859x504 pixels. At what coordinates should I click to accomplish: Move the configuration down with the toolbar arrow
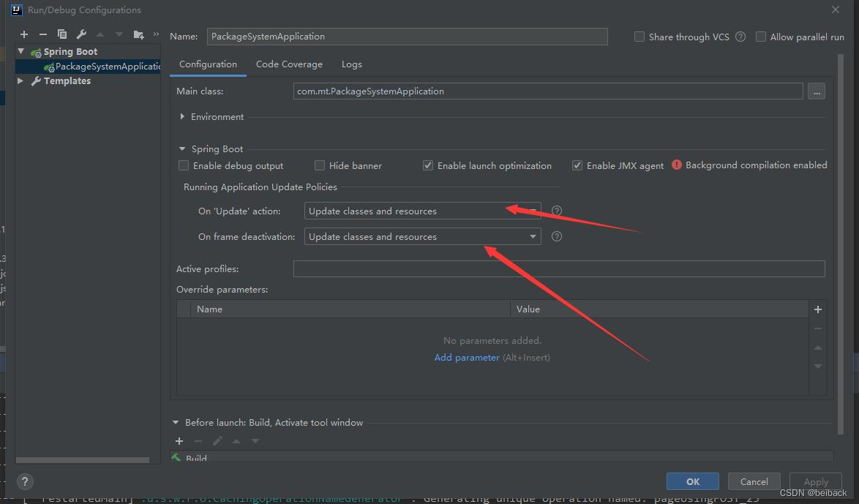(119, 34)
